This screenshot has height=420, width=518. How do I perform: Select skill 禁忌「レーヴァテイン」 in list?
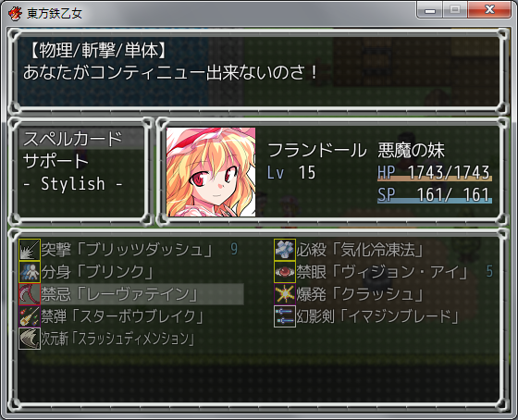[x=131, y=294]
